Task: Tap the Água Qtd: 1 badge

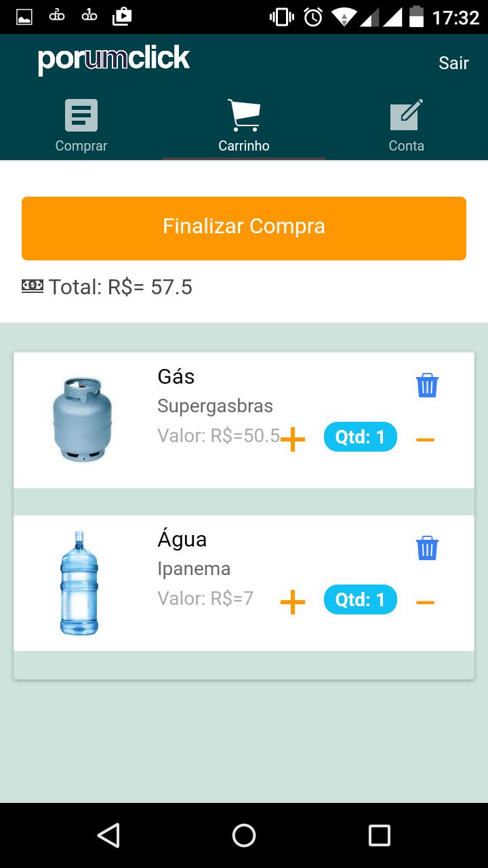Action: (360, 599)
